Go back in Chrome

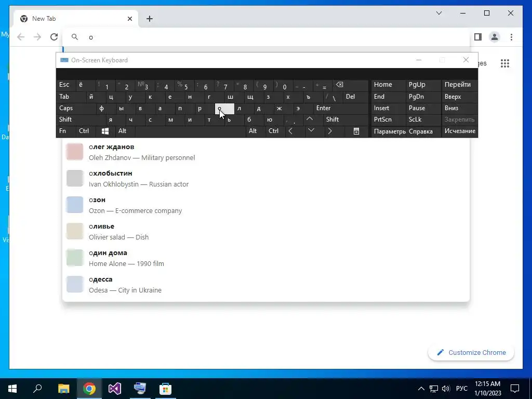click(21, 37)
